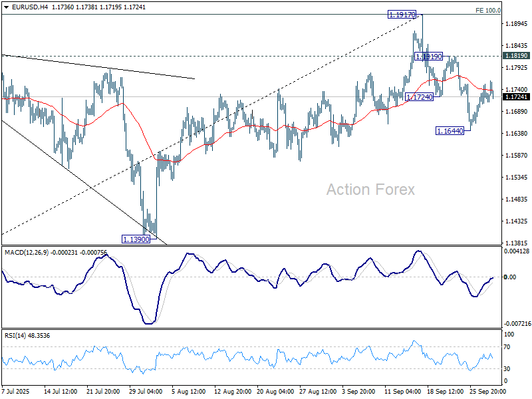This screenshot has height=399, width=532.
Task: Click the 11 Sep 04:00 time axis marker
Action: pyautogui.click(x=403, y=392)
